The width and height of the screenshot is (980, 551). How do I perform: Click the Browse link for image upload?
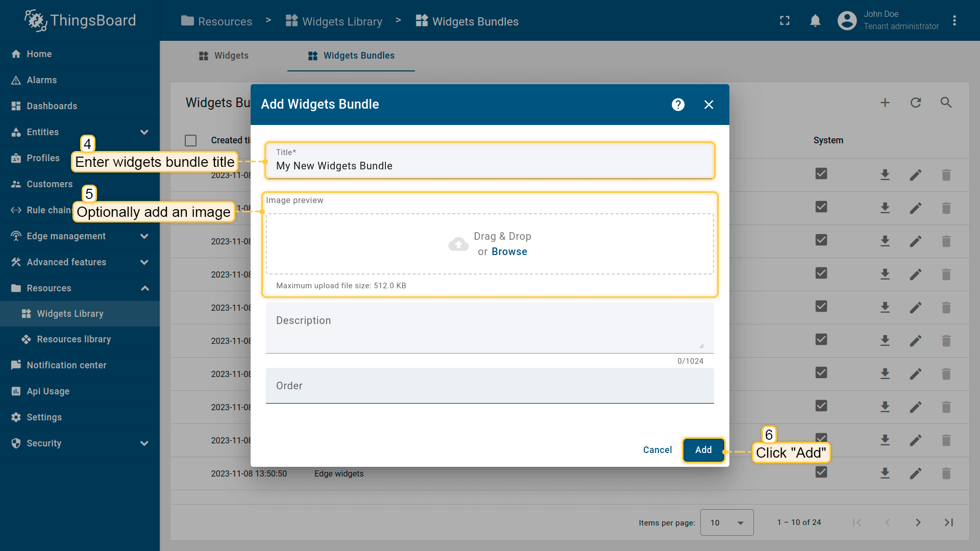pos(509,252)
